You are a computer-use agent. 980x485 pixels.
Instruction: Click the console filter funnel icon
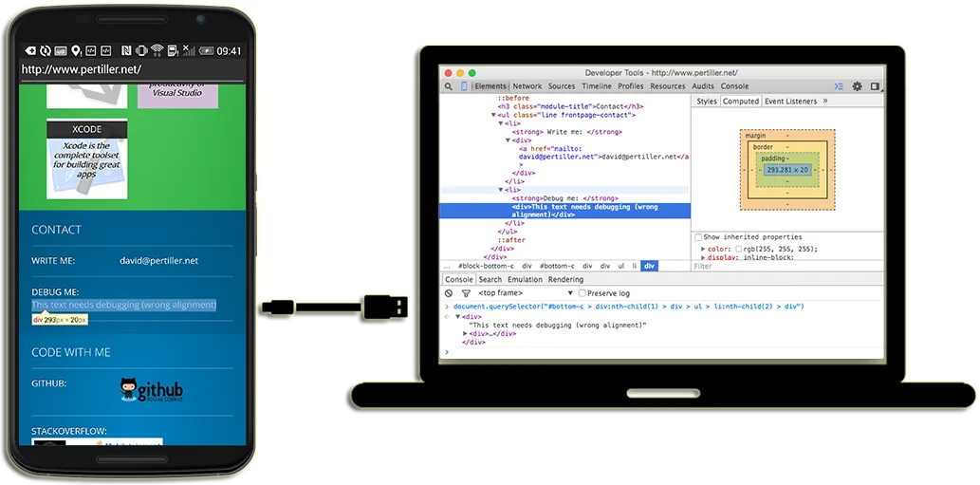coord(466,293)
